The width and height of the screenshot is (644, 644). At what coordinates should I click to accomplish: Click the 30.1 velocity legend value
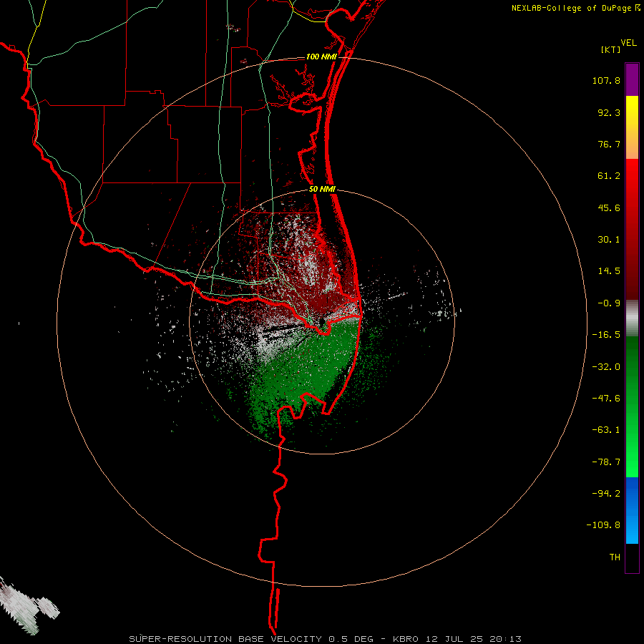point(609,240)
